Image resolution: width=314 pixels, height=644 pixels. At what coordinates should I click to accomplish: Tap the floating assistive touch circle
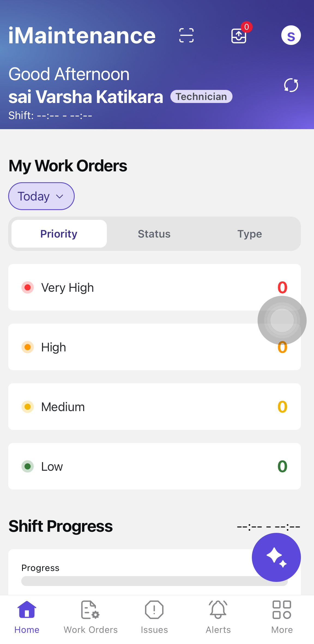click(282, 320)
